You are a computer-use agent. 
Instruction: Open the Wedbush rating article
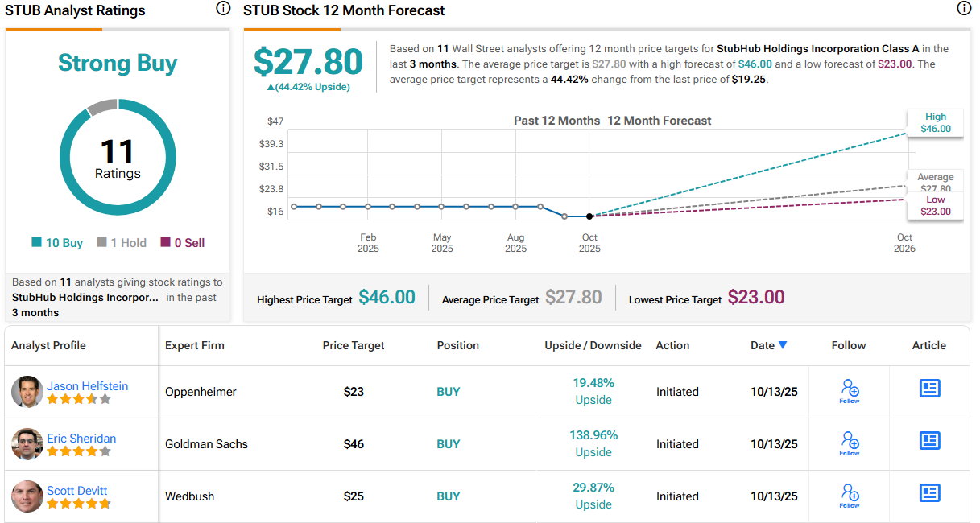point(929,493)
